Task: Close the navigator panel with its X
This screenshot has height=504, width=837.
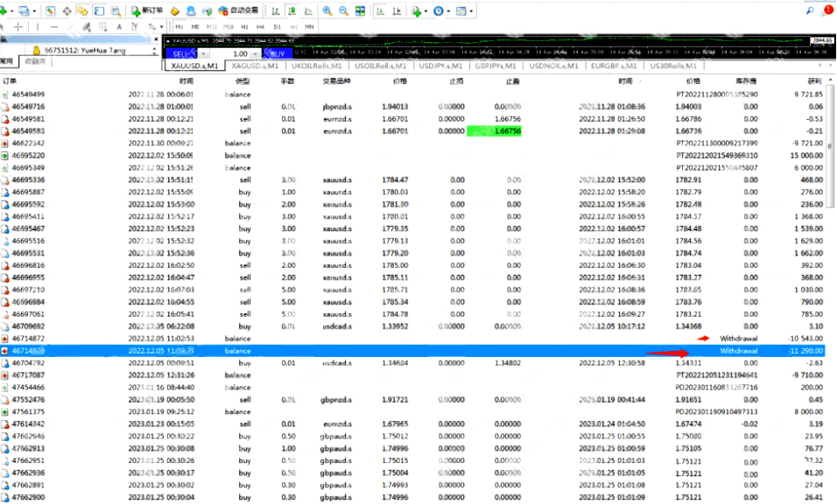Action: point(156,39)
